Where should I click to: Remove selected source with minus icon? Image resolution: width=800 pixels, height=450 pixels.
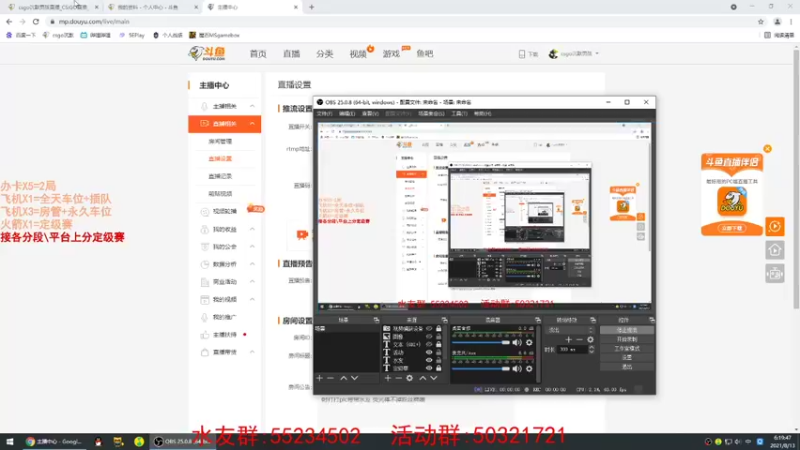click(x=398, y=378)
